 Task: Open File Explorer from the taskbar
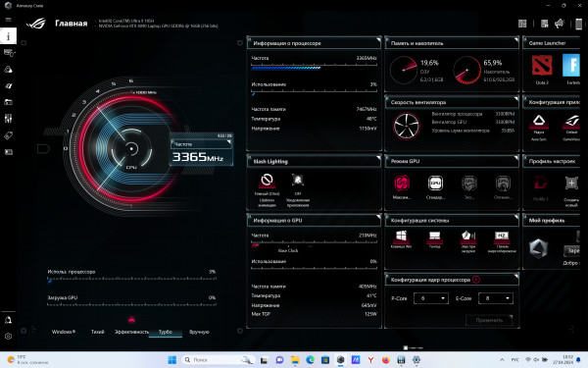click(295, 360)
